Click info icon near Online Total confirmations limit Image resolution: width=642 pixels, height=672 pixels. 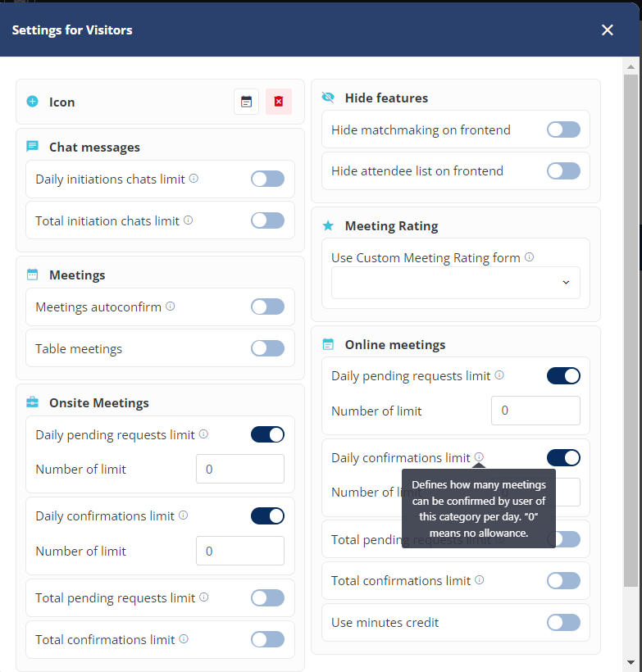coord(480,580)
